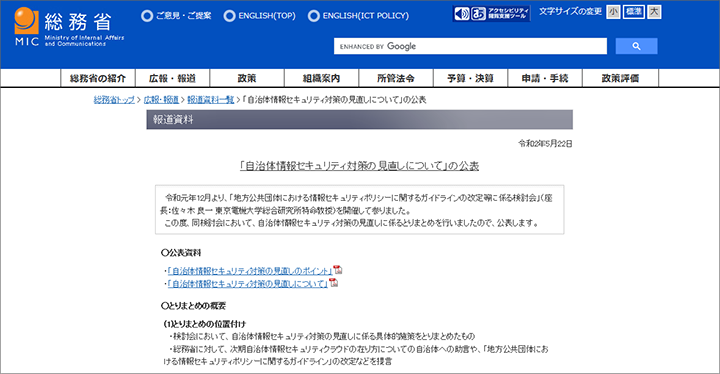This screenshot has height=374, width=720.
Task: Open the 所管法令 menu
Action: tap(396, 78)
